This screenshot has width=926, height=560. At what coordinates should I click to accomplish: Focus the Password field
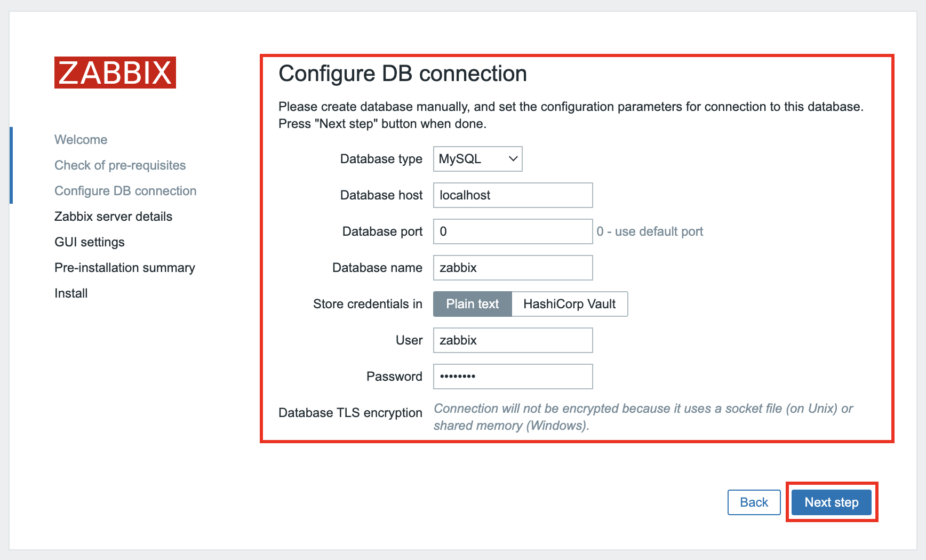(x=513, y=377)
